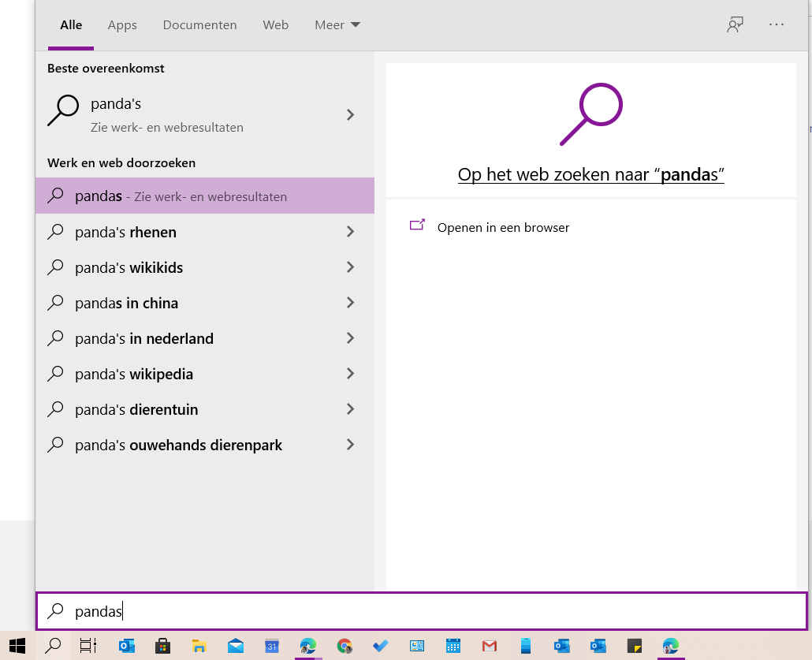Expand chevron for panda's ouwehands dierenpark

pyautogui.click(x=351, y=445)
